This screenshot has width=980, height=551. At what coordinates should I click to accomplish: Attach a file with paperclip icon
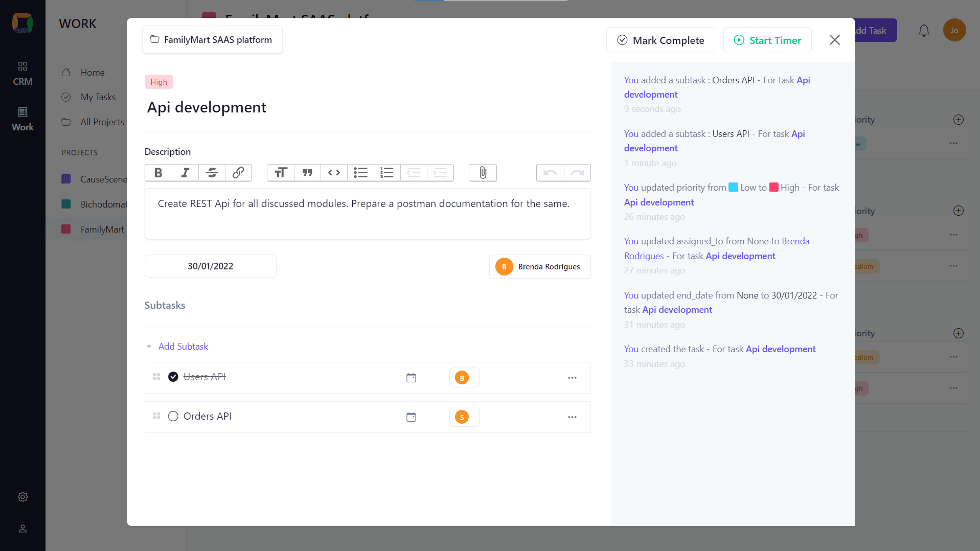click(483, 173)
